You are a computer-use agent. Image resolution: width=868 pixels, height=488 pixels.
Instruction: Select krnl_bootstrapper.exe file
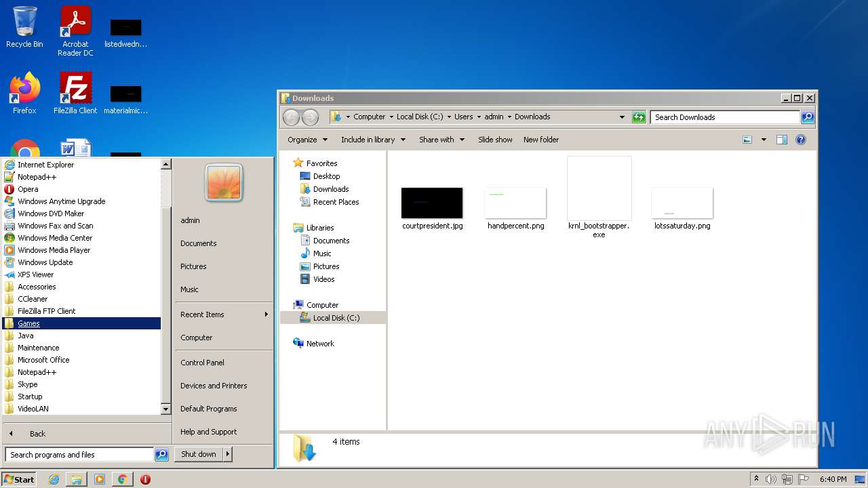pyautogui.click(x=599, y=197)
